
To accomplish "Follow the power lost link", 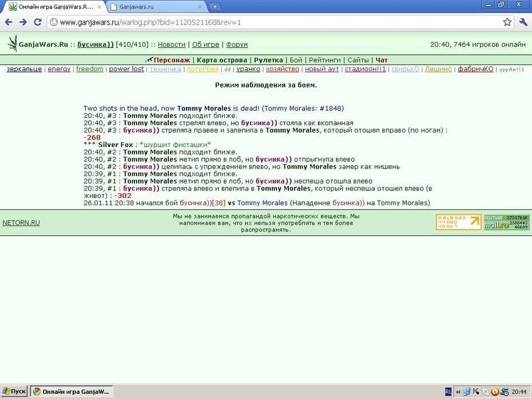I will click(126, 69).
